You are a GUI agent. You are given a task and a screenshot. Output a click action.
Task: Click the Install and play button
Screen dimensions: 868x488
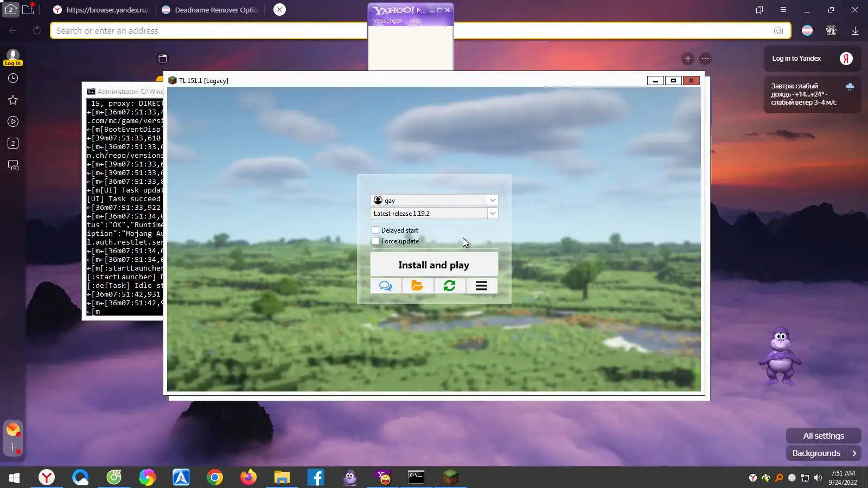[434, 265]
